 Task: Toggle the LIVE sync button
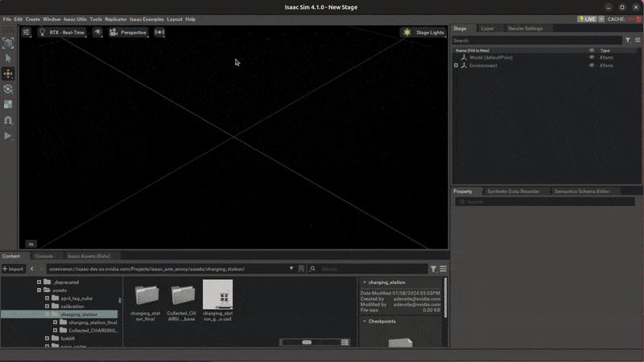click(587, 19)
